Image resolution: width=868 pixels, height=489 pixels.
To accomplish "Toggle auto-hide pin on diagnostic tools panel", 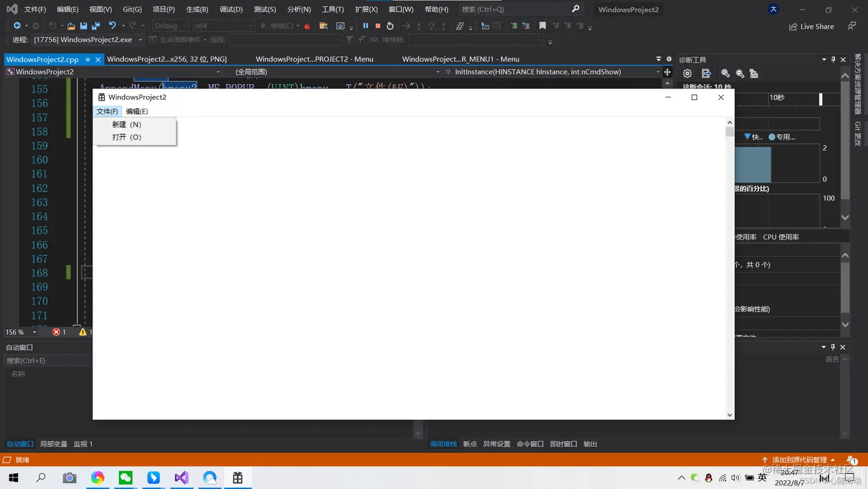I will 834,60.
